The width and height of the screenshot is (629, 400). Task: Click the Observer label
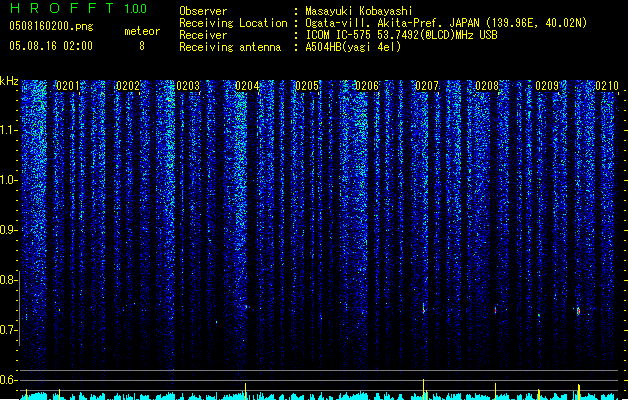pos(203,11)
